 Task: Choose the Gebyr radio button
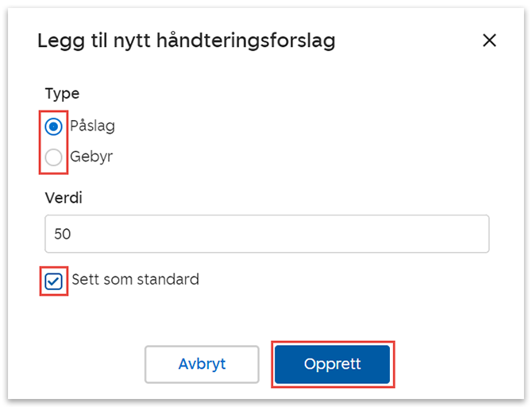coord(54,157)
